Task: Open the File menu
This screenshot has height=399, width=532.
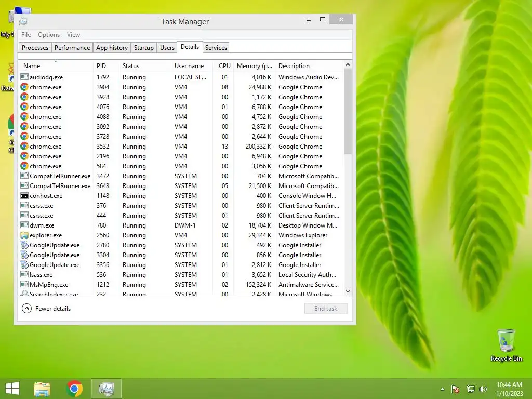Action: [26, 35]
